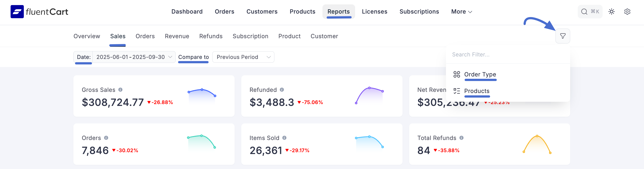Click the Refunded info icon
Screen dimensions: 644x169
282,90
